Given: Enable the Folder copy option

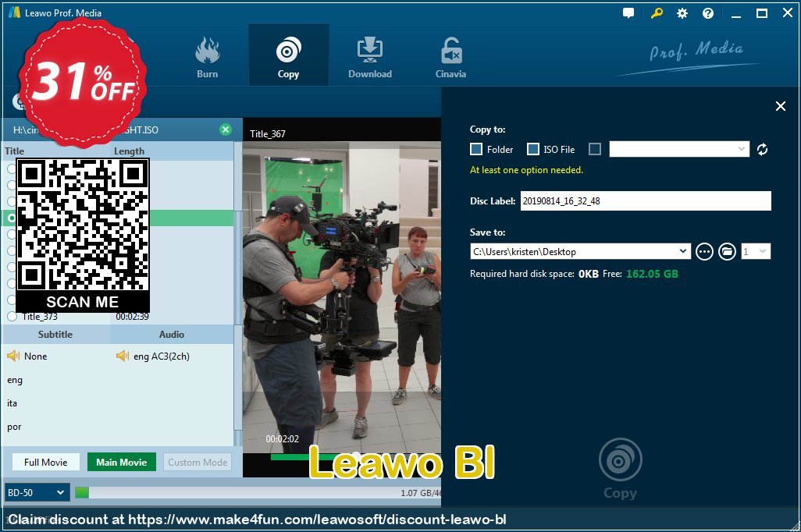Looking at the screenshot, I should [475, 149].
